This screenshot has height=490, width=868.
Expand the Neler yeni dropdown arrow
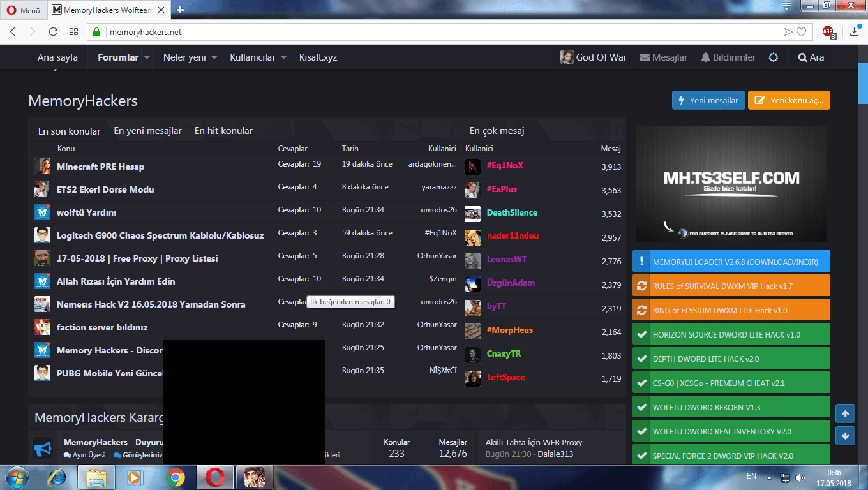tap(214, 57)
